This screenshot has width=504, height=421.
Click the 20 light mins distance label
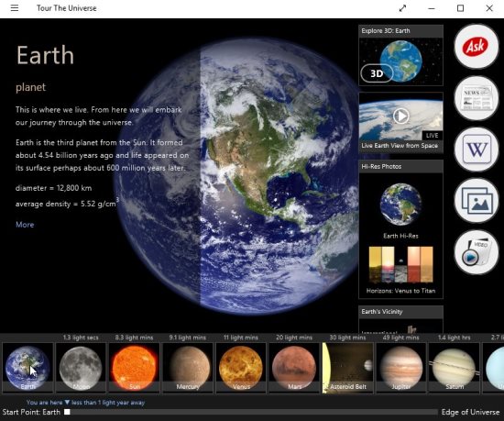(294, 338)
